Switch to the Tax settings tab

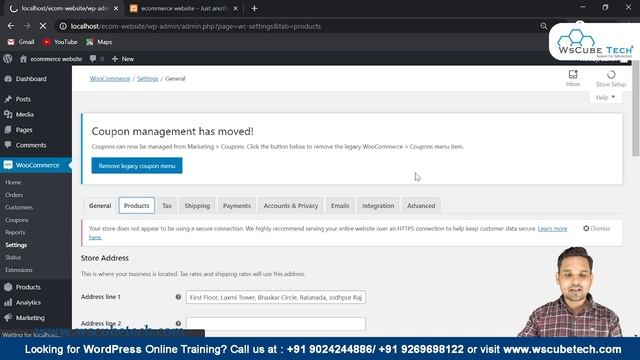coord(167,206)
